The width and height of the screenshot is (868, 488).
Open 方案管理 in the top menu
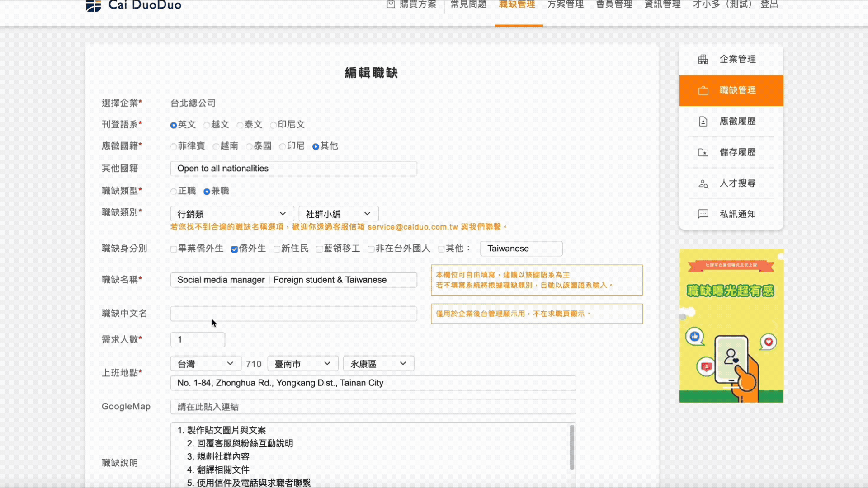[565, 5]
